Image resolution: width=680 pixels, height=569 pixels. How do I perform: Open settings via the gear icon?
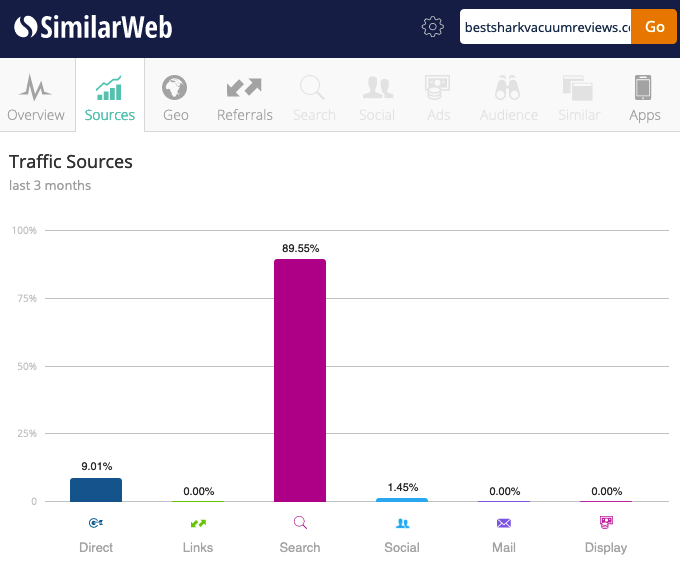432,27
